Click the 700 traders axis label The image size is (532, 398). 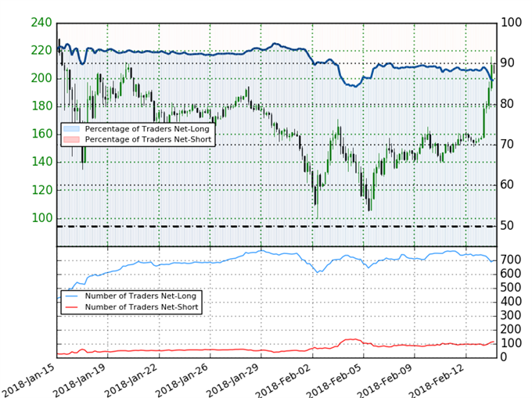pyautogui.click(x=511, y=260)
